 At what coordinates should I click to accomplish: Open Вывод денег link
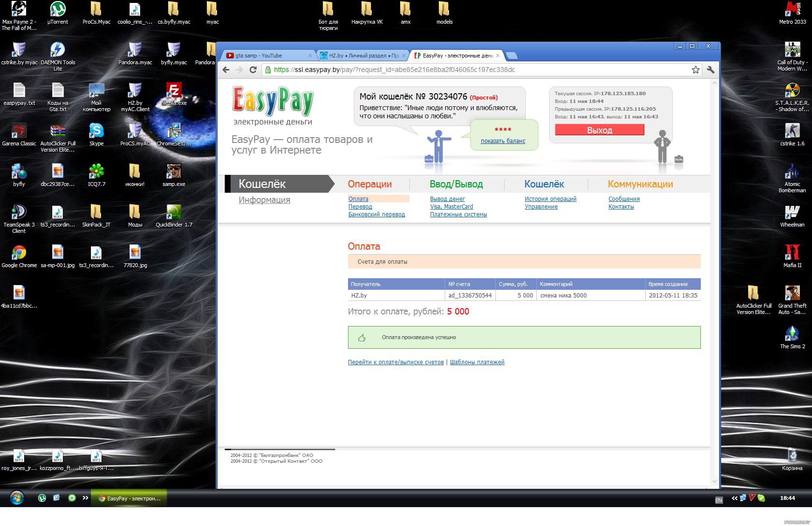tap(448, 199)
